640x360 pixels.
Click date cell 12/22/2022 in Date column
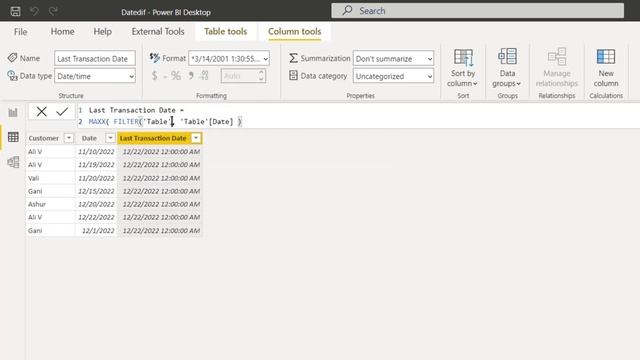[96, 217]
